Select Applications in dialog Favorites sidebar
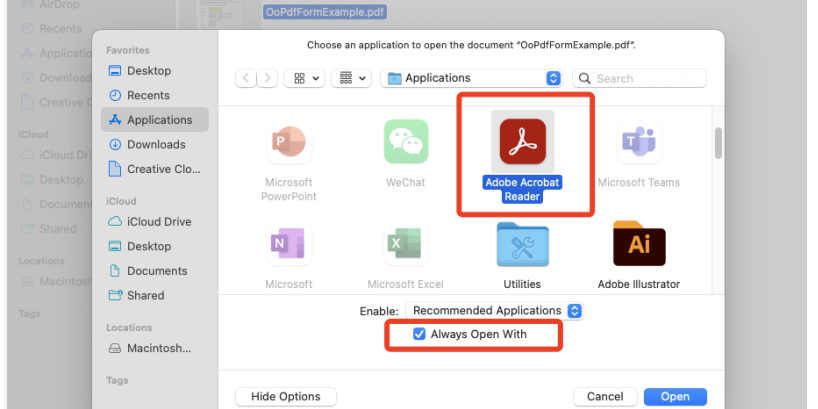The height and width of the screenshot is (409, 818). click(155, 120)
